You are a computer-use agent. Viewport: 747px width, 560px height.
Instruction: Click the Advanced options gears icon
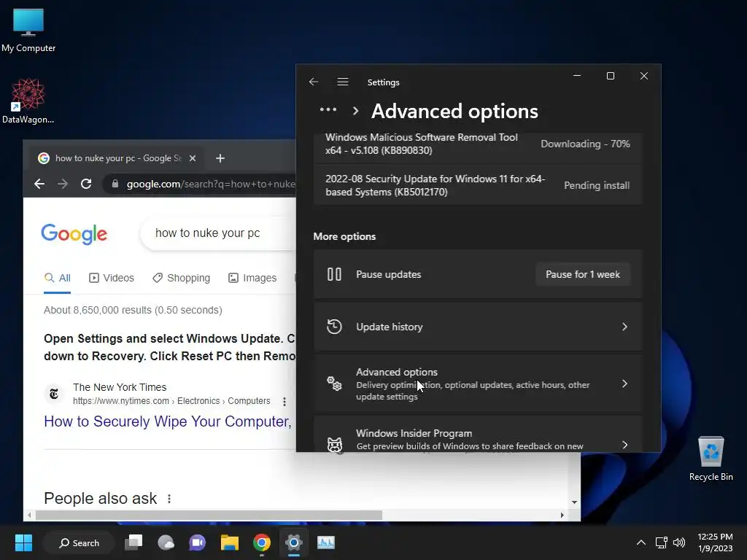334,384
